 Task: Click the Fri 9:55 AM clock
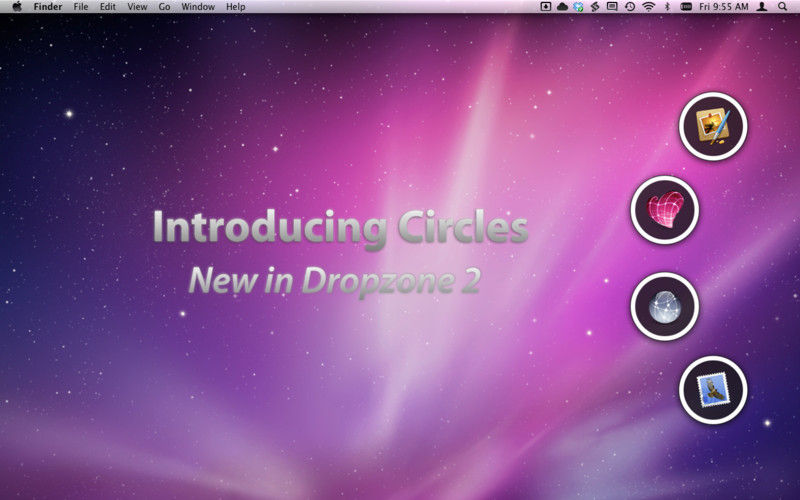(723, 7)
